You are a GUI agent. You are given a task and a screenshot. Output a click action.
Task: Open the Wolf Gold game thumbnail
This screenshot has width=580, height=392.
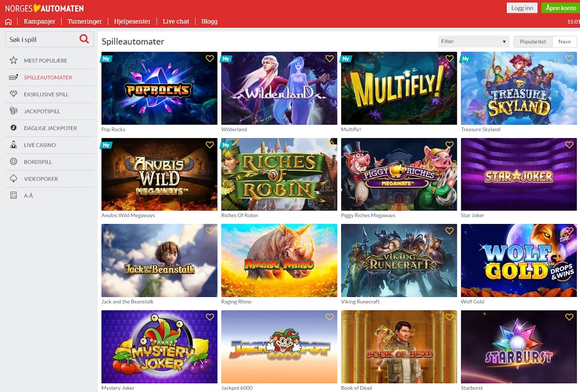click(x=519, y=260)
